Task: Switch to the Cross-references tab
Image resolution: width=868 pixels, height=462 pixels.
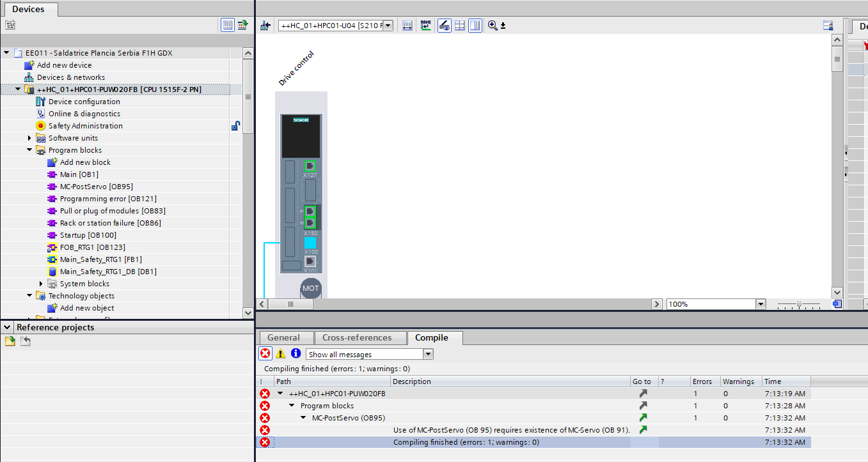Action: [x=356, y=337]
